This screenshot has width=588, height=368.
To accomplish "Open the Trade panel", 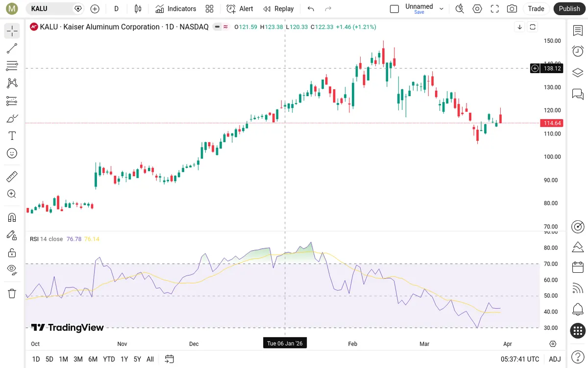I will [536, 9].
